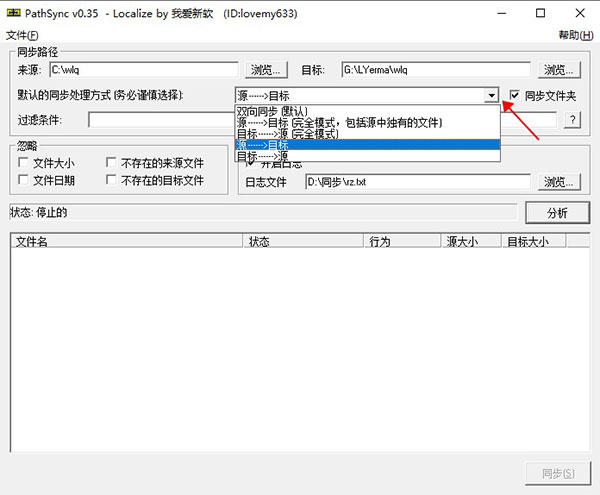Click the 日志文件 path field

pos(418,182)
